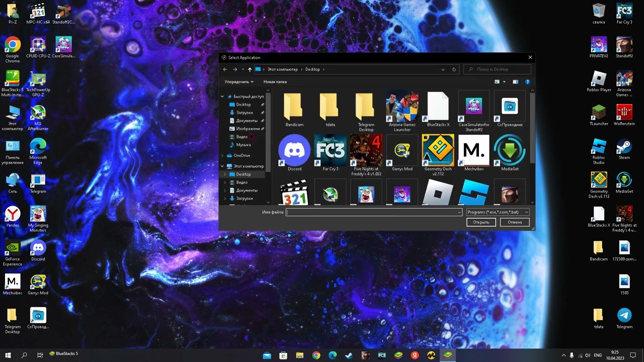Select Mechvibes shortcut in file dialog
The height and width of the screenshot is (362, 644).
click(x=474, y=153)
